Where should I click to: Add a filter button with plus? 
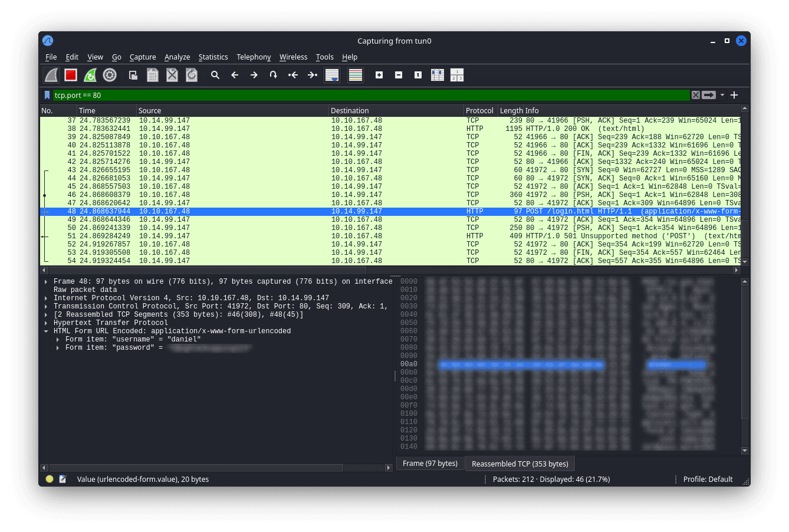point(734,95)
